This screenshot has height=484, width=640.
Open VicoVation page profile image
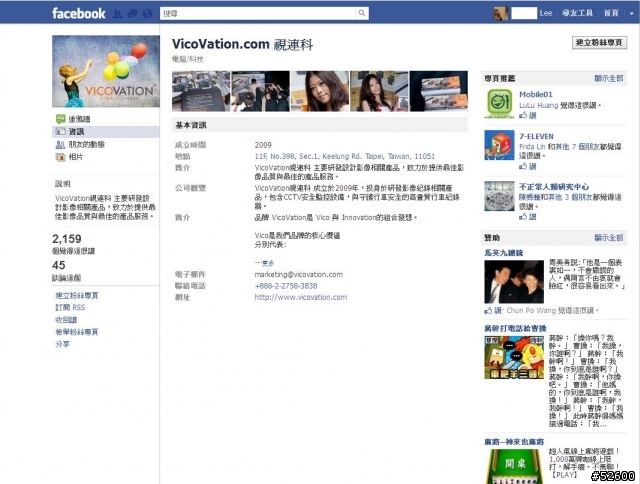(x=106, y=71)
